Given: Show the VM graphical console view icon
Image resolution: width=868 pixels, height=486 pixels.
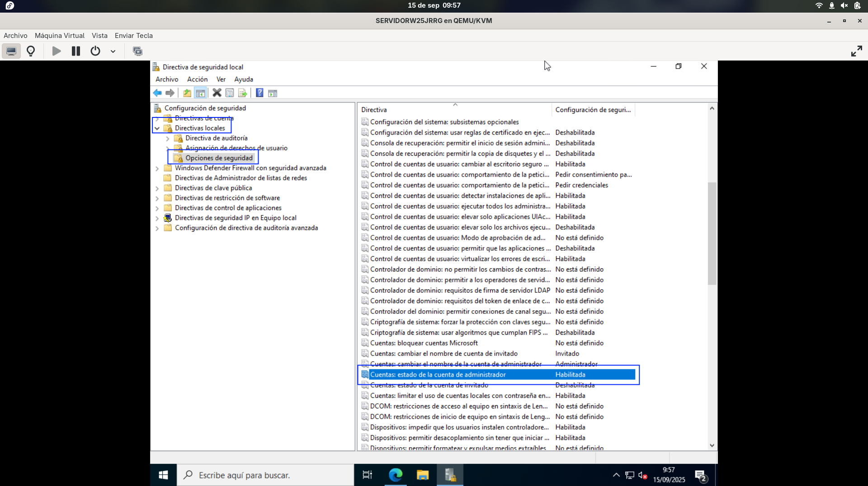Looking at the screenshot, I should pyautogui.click(x=11, y=51).
